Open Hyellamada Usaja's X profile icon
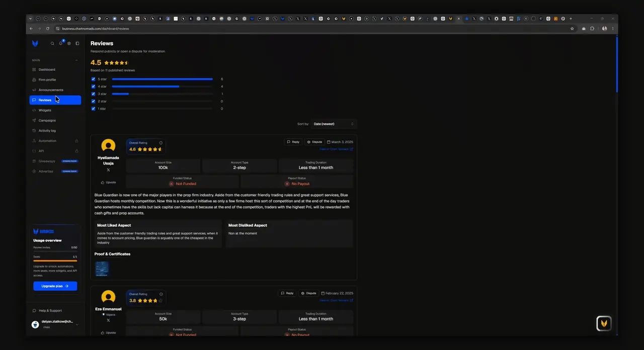 pyautogui.click(x=108, y=170)
